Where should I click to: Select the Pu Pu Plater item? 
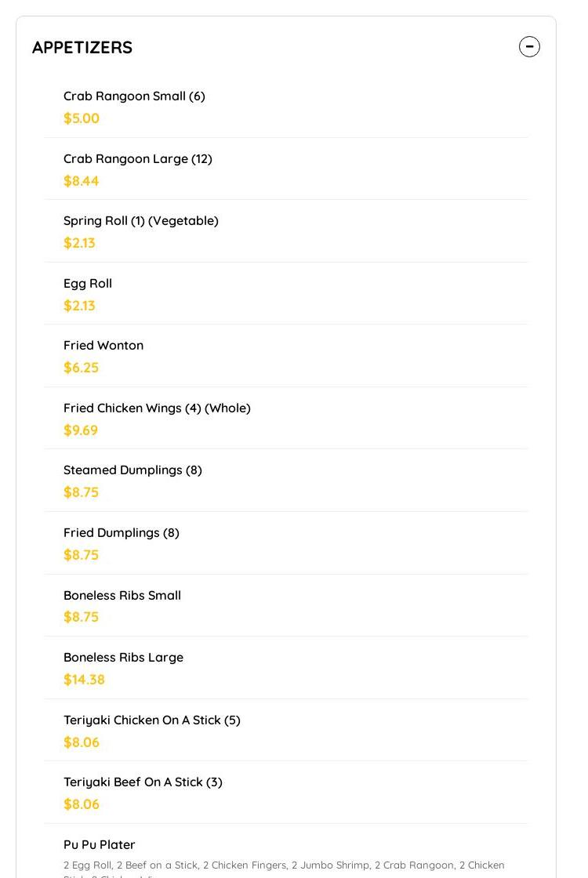coord(286,851)
